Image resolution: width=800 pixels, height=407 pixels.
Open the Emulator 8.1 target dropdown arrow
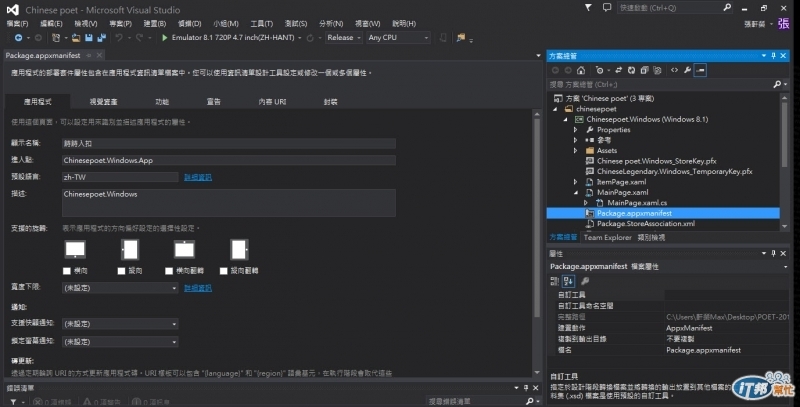pos(299,38)
